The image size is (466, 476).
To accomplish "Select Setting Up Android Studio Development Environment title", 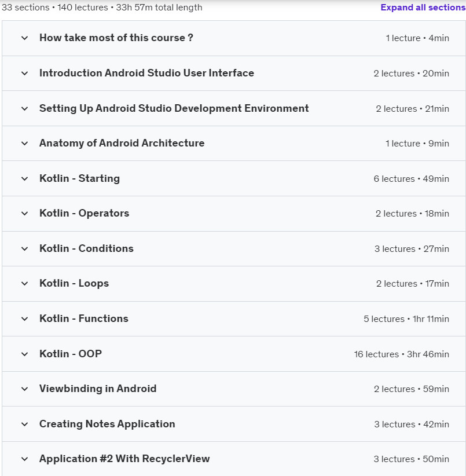I will 174,108.
